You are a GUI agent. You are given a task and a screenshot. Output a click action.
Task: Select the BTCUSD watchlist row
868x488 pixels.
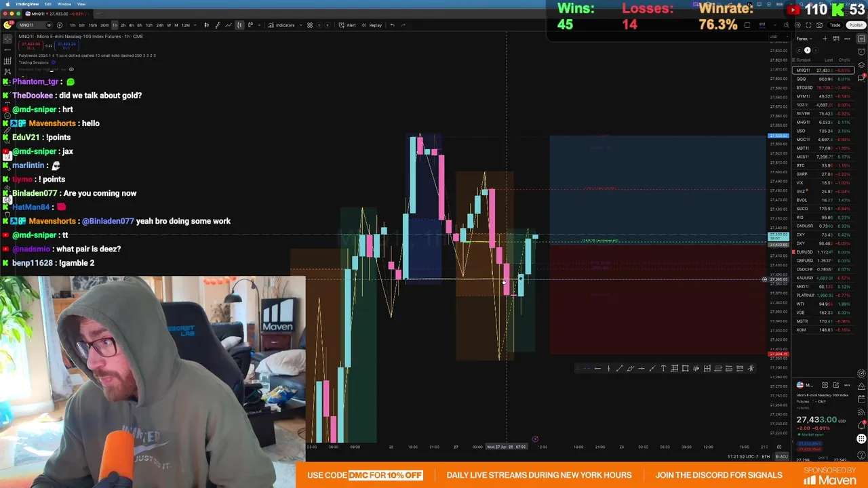[x=823, y=87]
